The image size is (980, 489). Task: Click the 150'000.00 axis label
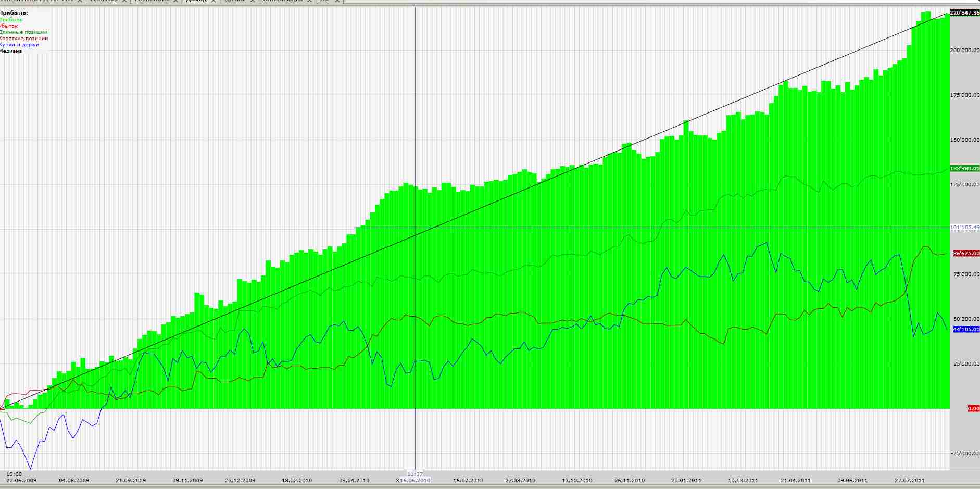[x=965, y=140]
